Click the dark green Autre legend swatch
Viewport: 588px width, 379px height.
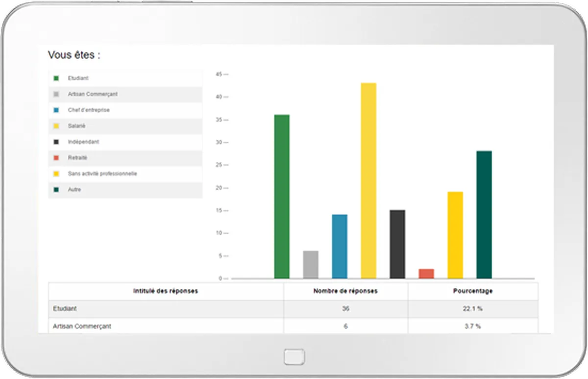56,190
